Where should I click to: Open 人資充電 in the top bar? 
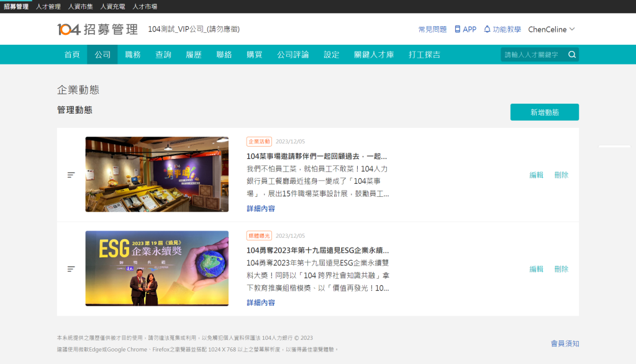(x=112, y=6)
